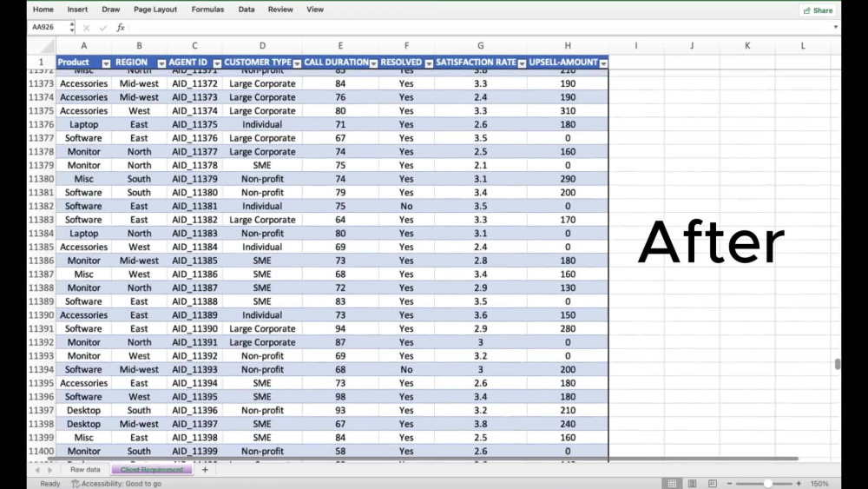Open zoom level 150% dialog
The height and width of the screenshot is (489, 868).
pyautogui.click(x=819, y=484)
